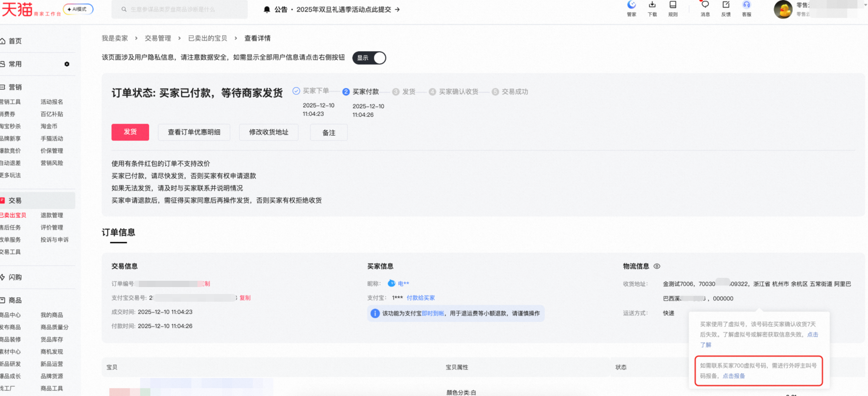Click breadcrumb 交易管理
The height and width of the screenshot is (396, 868).
[158, 38]
